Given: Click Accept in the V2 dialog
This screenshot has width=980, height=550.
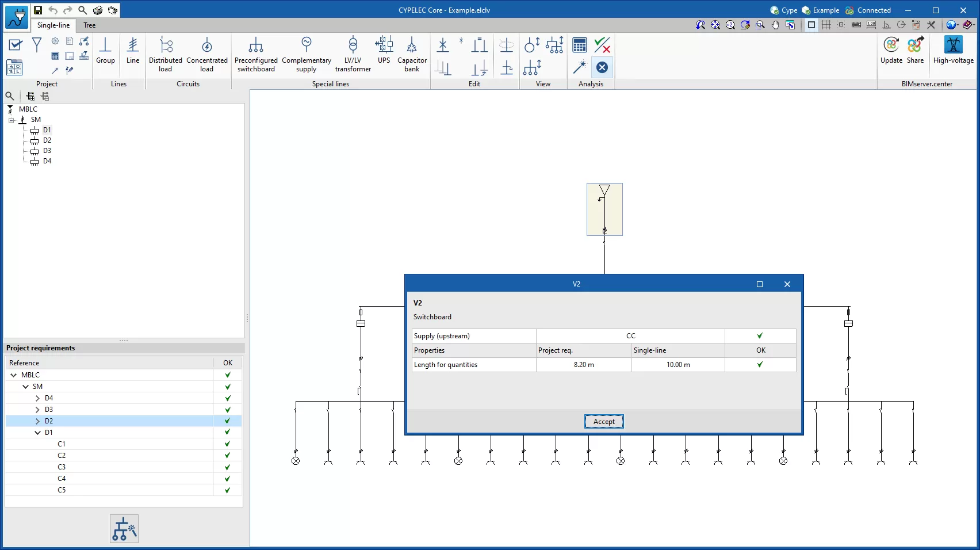Looking at the screenshot, I should pos(604,422).
